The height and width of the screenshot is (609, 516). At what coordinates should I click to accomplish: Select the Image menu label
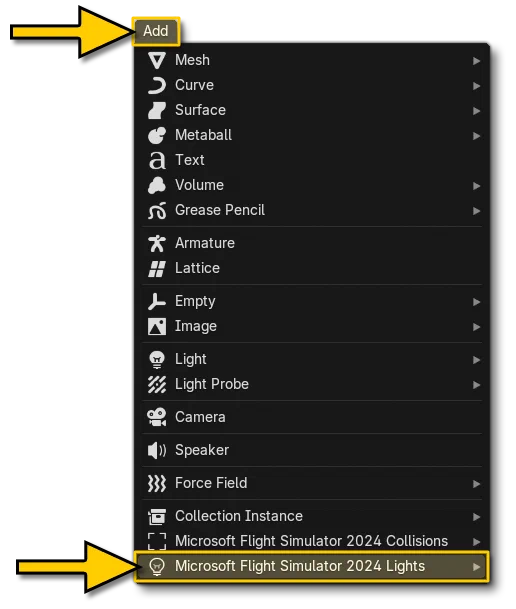(x=196, y=327)
